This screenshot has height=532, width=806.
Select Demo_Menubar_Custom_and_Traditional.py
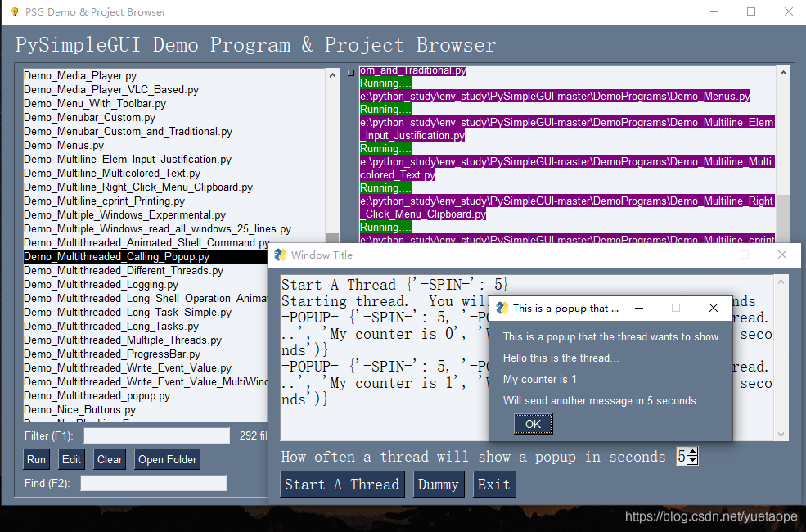[128, 131]
